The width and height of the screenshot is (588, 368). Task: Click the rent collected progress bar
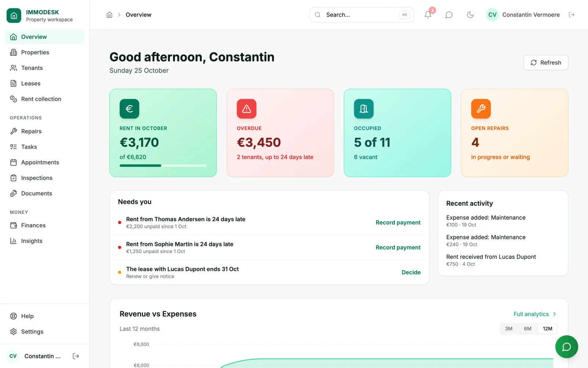pos(163,166)
